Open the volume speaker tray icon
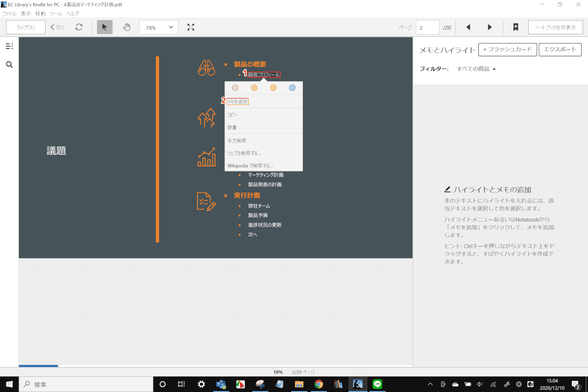 pos(480,384)
